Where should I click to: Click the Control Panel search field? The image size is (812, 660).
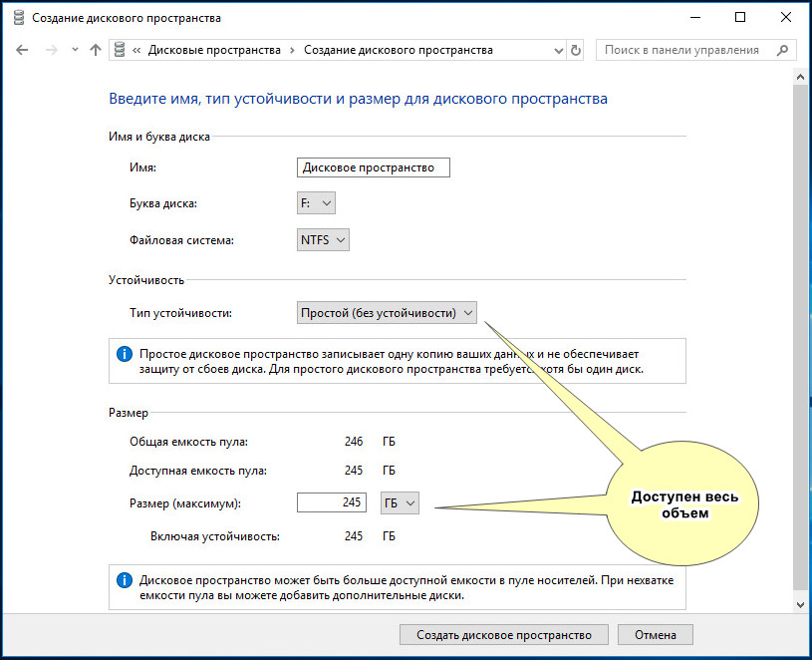tap(686, 50)
